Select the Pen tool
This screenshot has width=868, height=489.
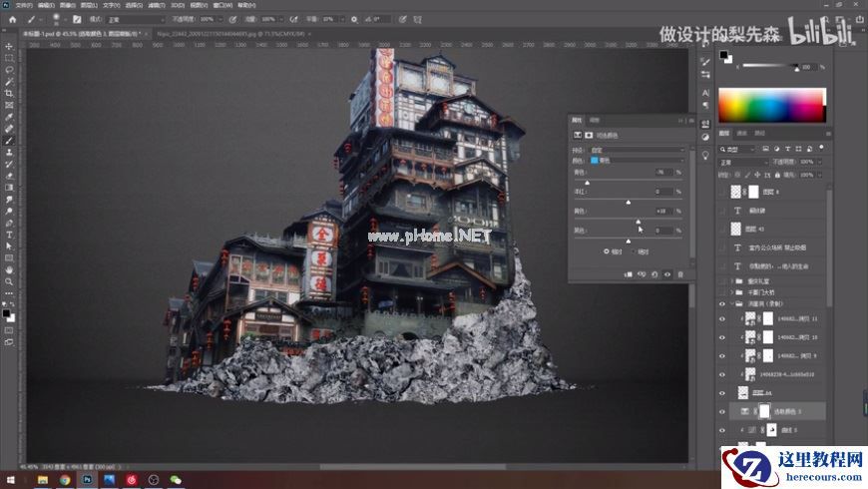click(9, 223)
